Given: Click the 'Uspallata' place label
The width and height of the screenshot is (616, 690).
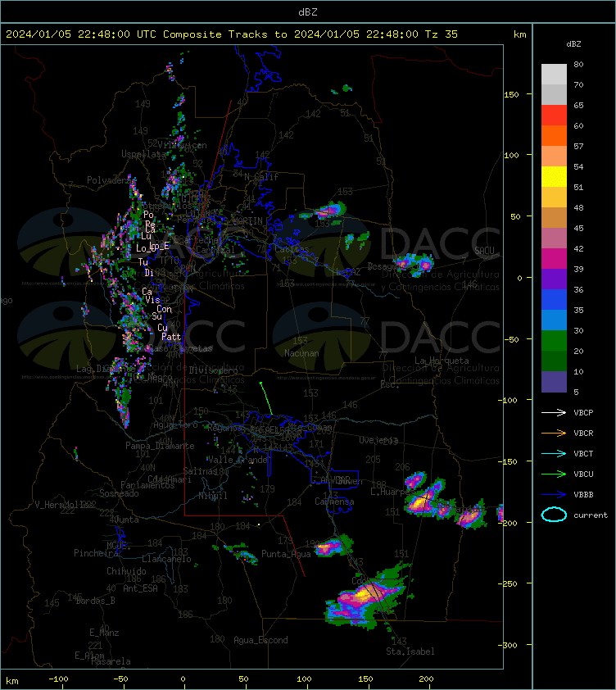Looking at the screenshot, I should tap(144, 154).
